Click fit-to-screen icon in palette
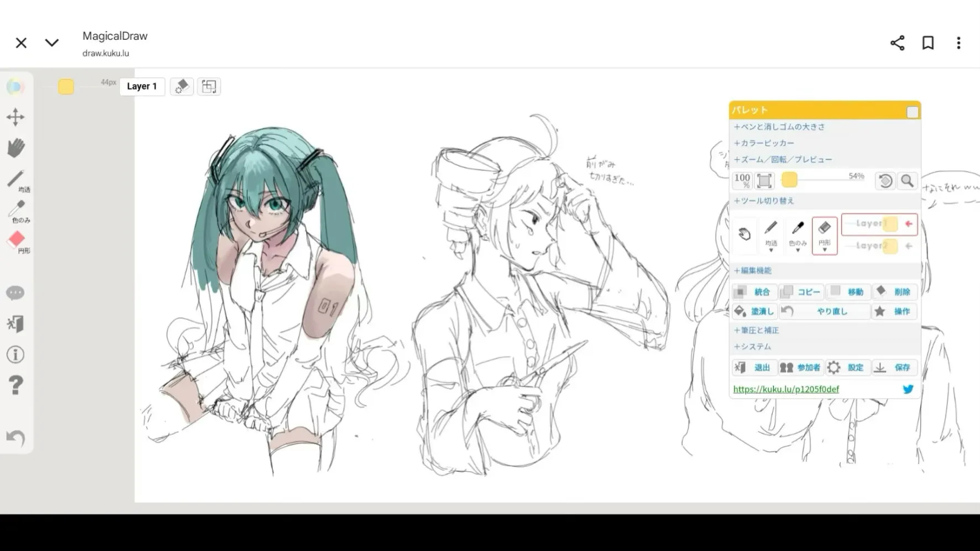Viewport: 980px width, 551px height. pyautogui.click(x=764, y=181)
